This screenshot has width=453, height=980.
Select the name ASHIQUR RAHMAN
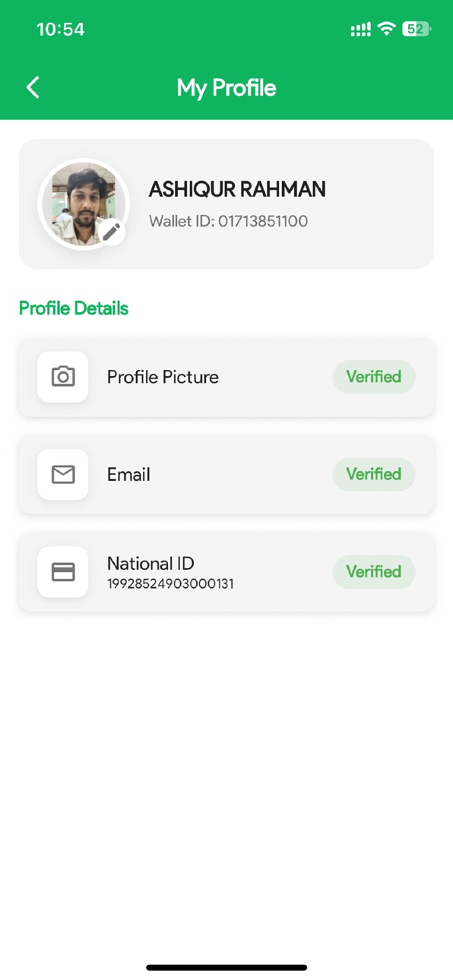(x=237, y=190)
